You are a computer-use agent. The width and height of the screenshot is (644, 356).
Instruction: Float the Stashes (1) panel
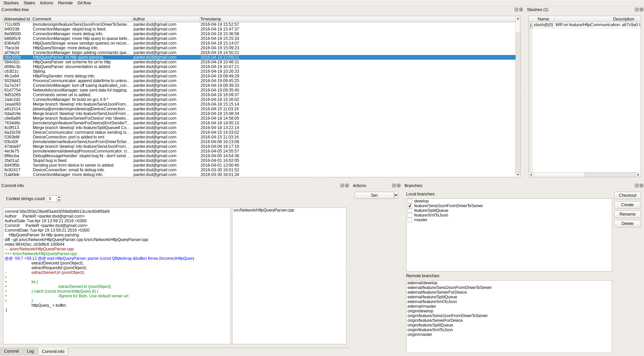[637, 10]
